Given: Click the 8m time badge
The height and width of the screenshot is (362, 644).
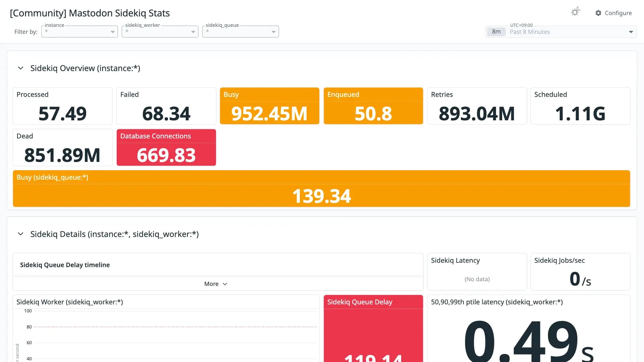Looking at the screenshot, I should 496,32.
